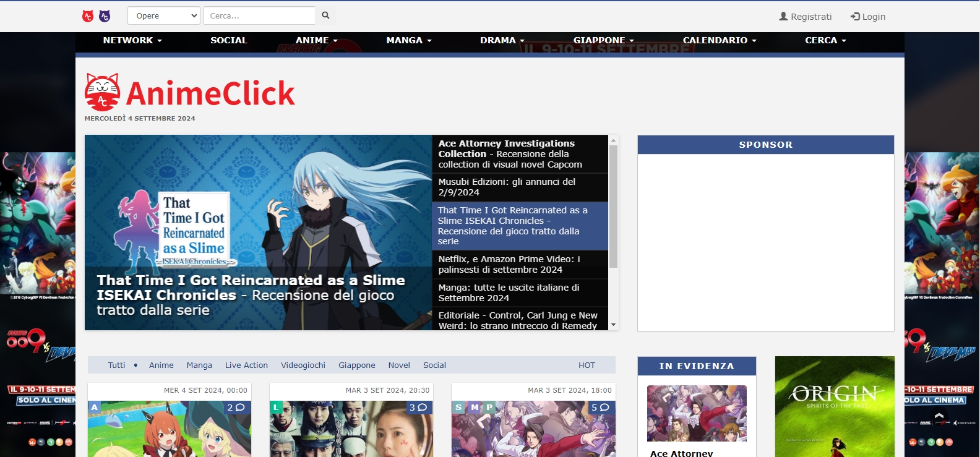Open Ace Attorney thumbnail under In Evidenza
Screen dimensions: 980x457
coord(697,413)
